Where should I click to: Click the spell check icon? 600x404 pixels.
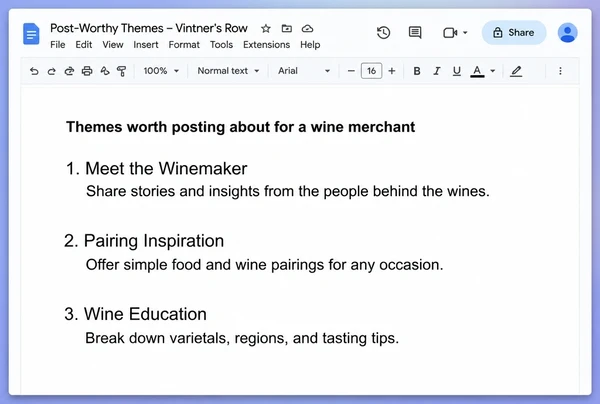(104, 71)
